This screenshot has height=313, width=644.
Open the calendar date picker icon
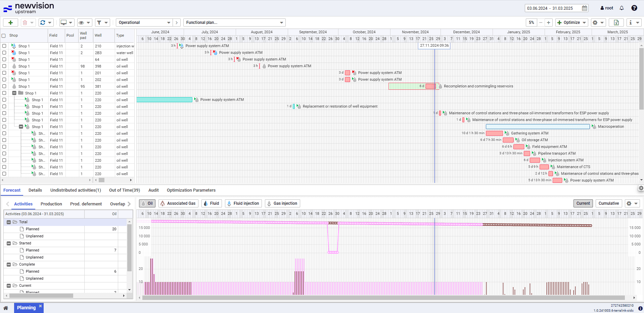pyautogui.click(x=585, y=8)
